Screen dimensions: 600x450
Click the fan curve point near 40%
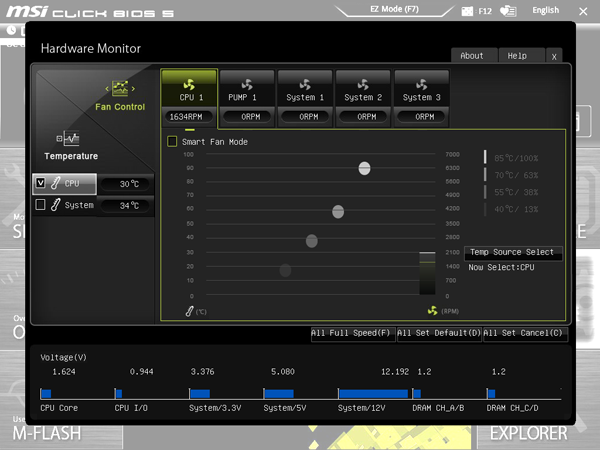312,241
